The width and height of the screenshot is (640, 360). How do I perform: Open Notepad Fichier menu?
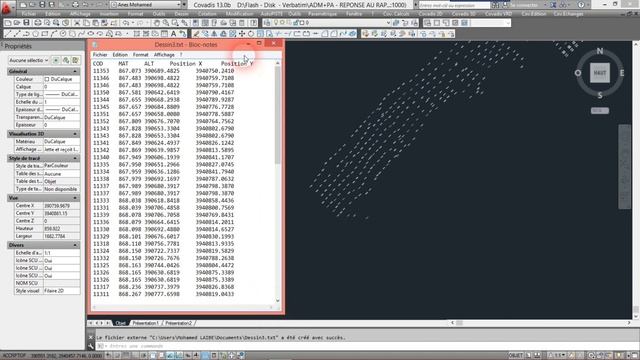[x=100, y=55]
